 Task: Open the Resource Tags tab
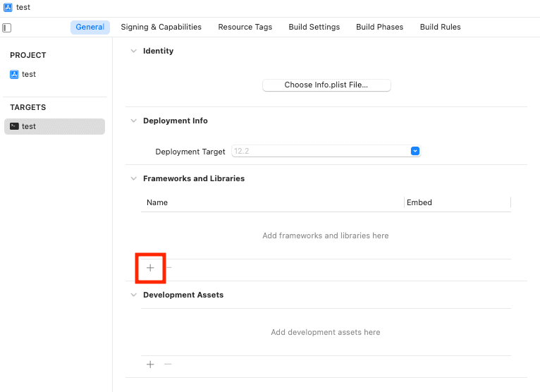tap(245, 27)
